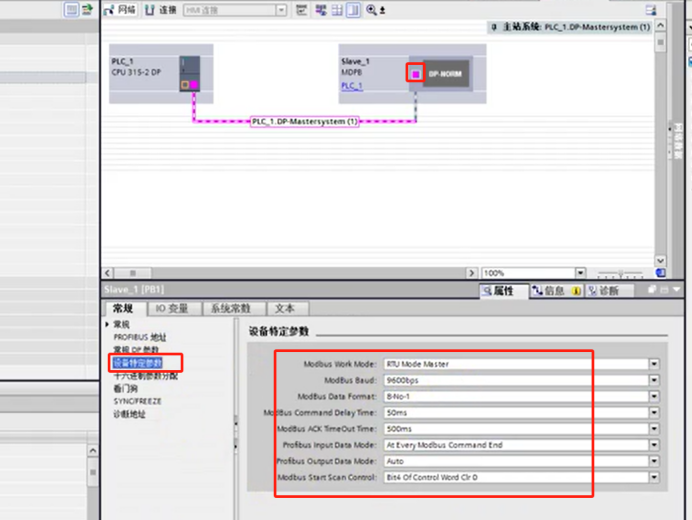692x520 pixels.
Task: Open Profibus Input Data Mode dropdown
Action: pos(654,445)
